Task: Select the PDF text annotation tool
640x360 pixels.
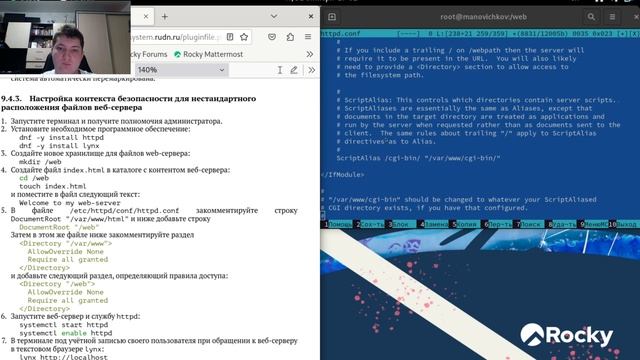Action: [x=280, y=70]
